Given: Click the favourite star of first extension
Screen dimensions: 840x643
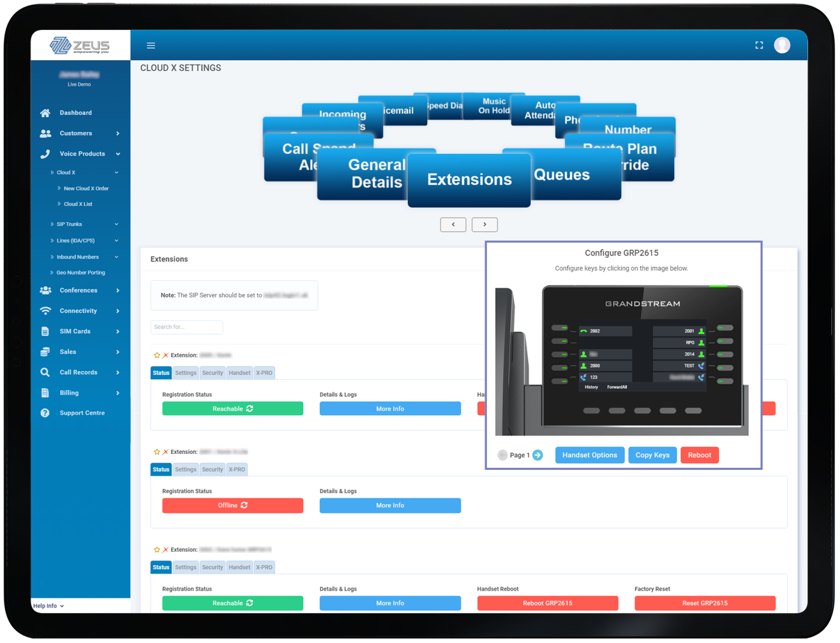Looking at the screenshot, I should [156, 355].
